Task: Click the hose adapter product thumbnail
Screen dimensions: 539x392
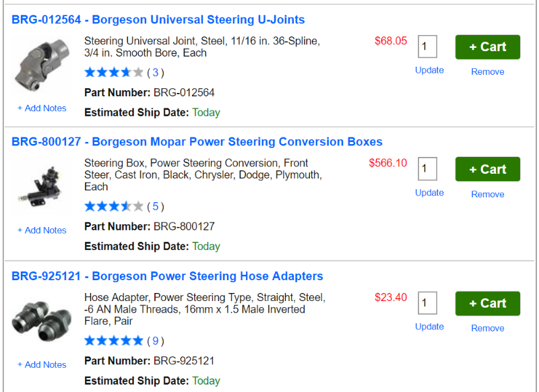Action: coord(41,321)
